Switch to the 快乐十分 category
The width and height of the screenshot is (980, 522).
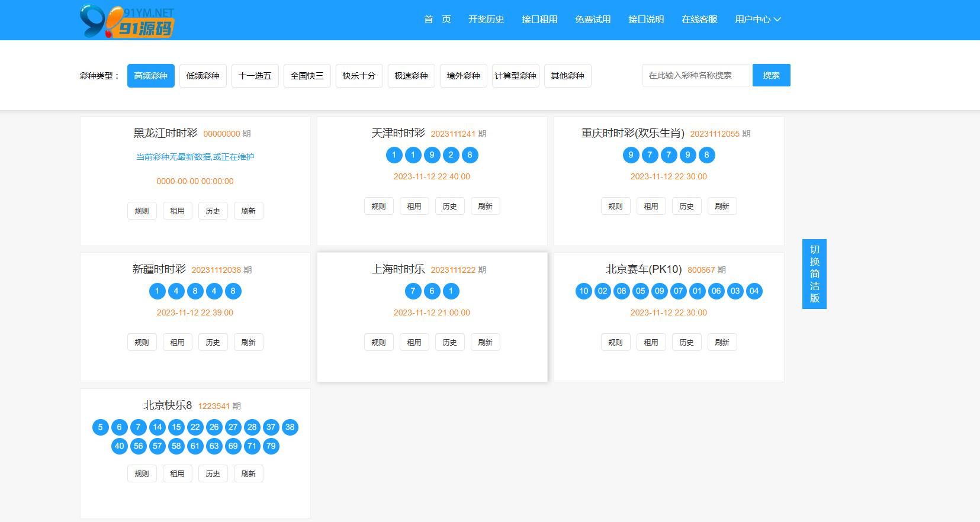point(359,76)
